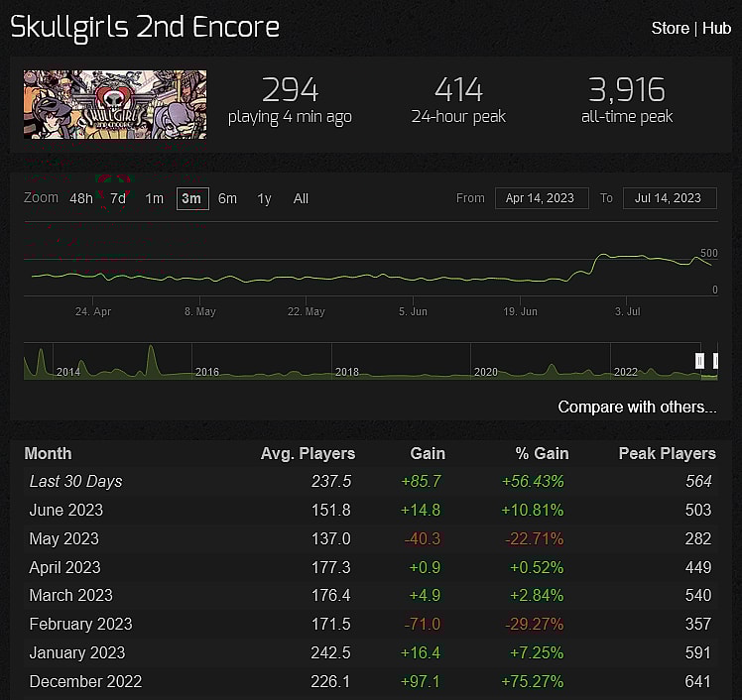
Task: Click the 24. Apr axis label
Action: pyautogui.click(x=93, y=311)
